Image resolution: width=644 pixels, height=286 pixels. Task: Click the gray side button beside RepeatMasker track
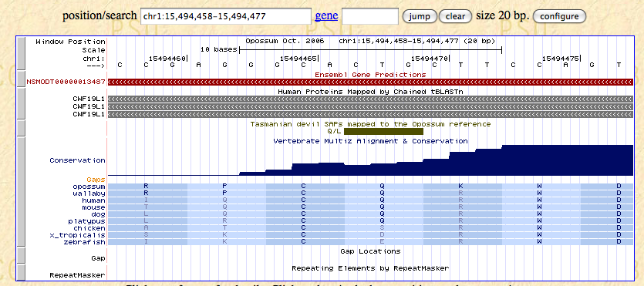tap(20, 272)
